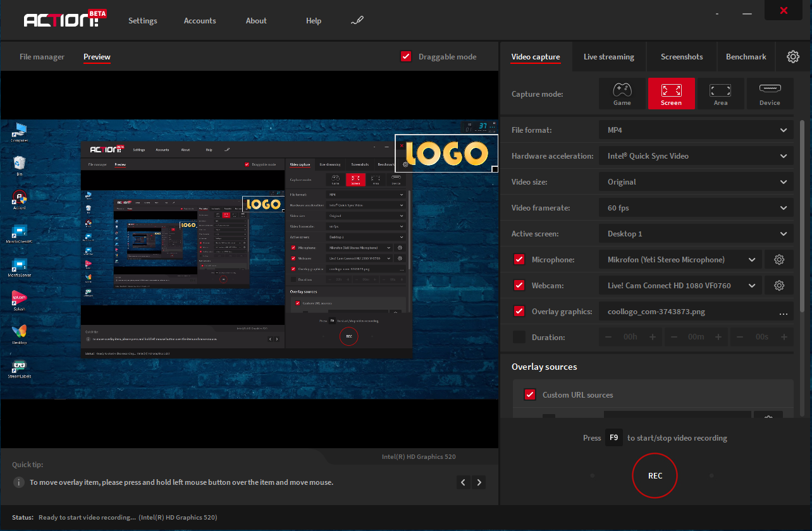Screen dimensions: 812x531
Task: Open the Accounts menu
Action: tap(200, 20)
